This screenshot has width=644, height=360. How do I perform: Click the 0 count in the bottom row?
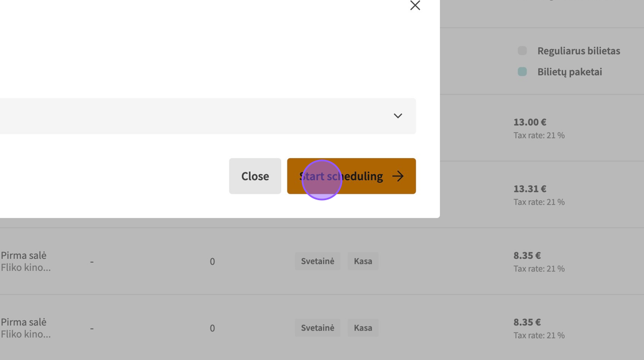coord(212,328)
